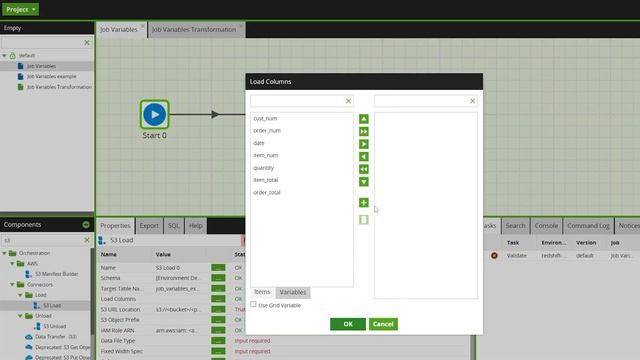Click the Properties tab
640x360 pixels.
(x=115, y=226)
